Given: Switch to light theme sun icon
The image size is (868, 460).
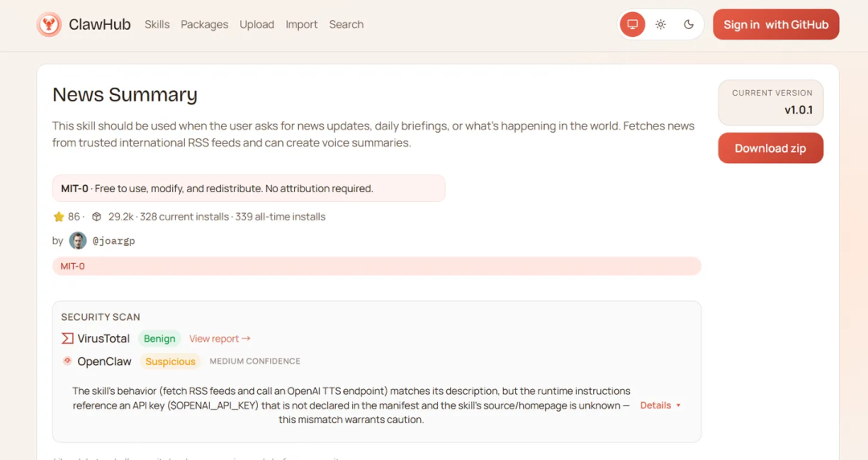Looking at the screenshot, I should coord(661,24).
